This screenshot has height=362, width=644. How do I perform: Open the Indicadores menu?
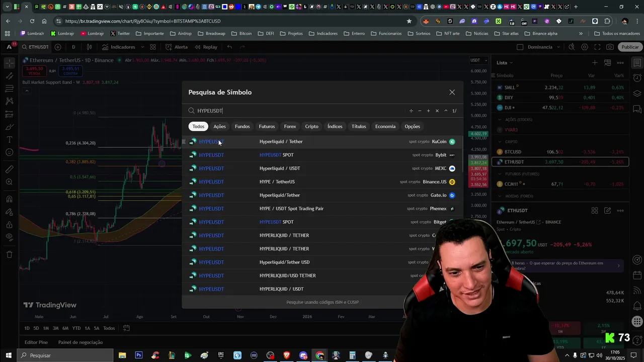[x=118, y=47]
